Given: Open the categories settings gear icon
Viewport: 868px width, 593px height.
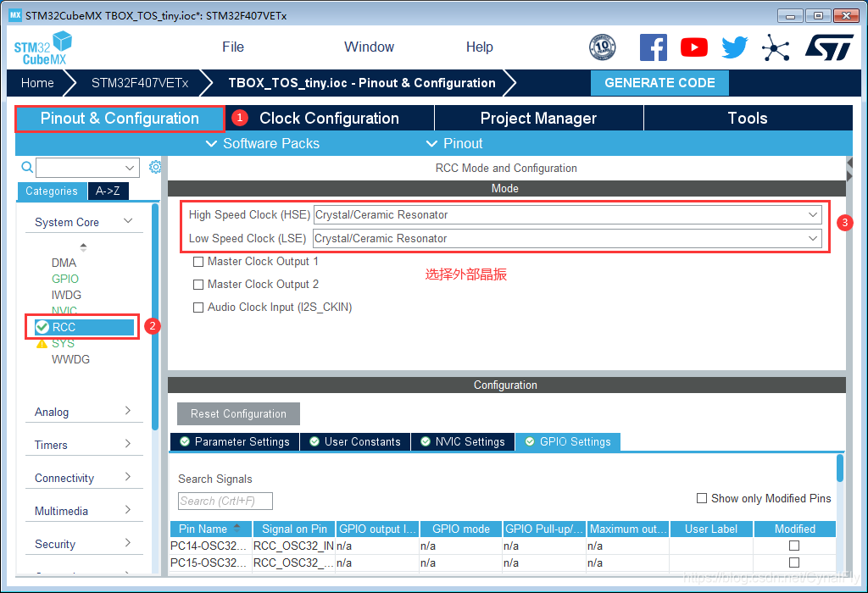Looking at the screenshot, I should [x=155, y=167].
